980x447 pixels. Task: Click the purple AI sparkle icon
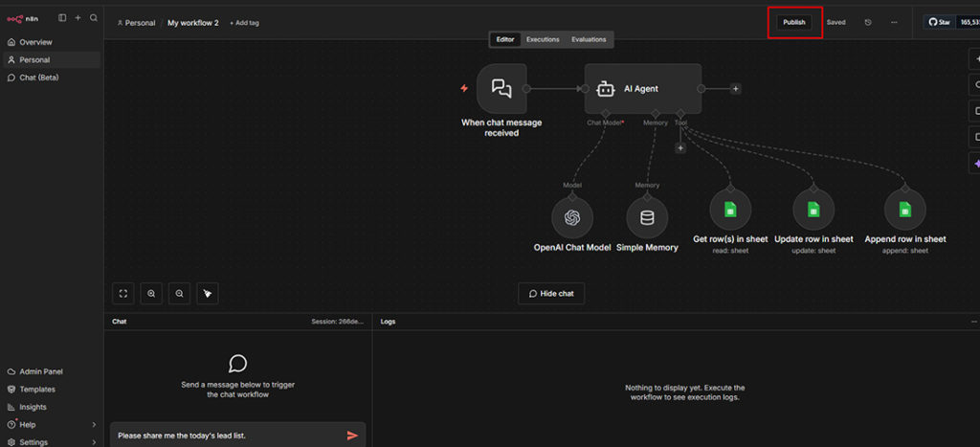(x=976, y=163)
